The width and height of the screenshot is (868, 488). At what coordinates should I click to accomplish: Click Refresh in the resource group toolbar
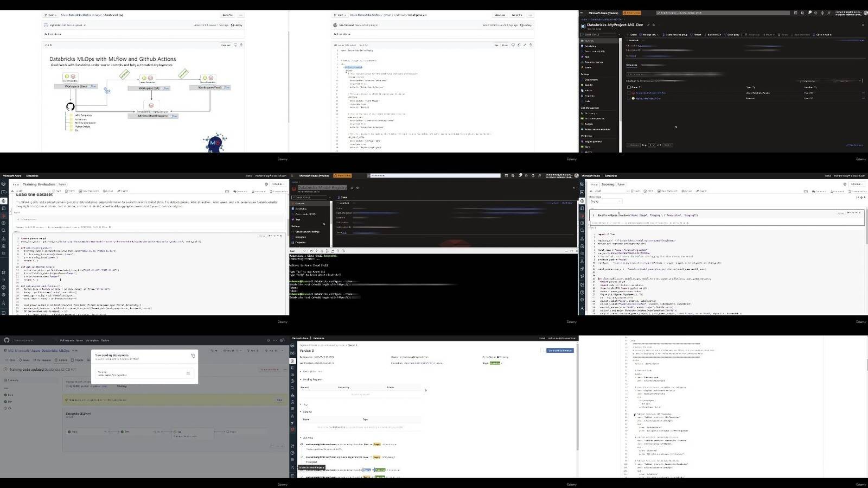(695, 35)
